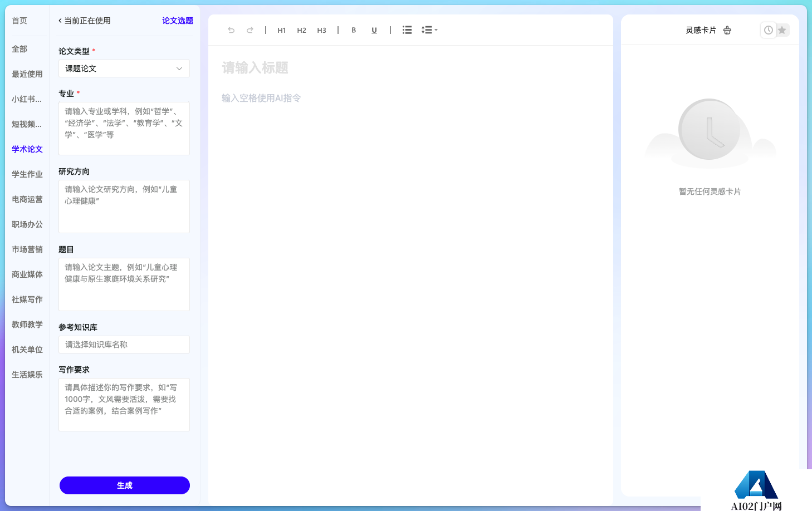Select the 职场办公 category
The height and width of the screenshot is (511, 812).
27,224
